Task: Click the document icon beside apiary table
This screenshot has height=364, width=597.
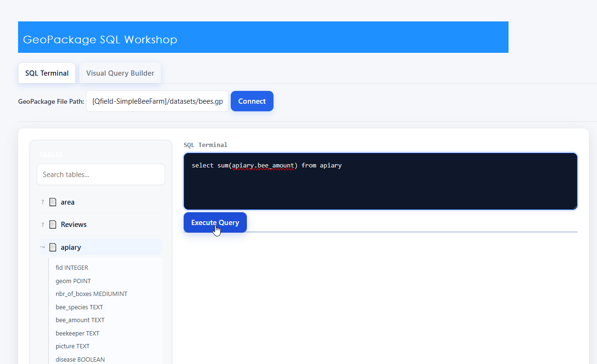Action: [x=53, y=247]
